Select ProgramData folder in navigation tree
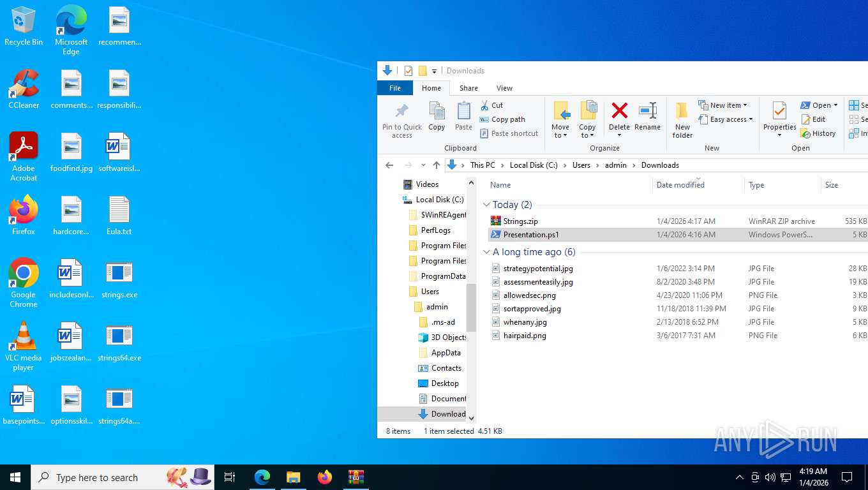 point(443,276)
